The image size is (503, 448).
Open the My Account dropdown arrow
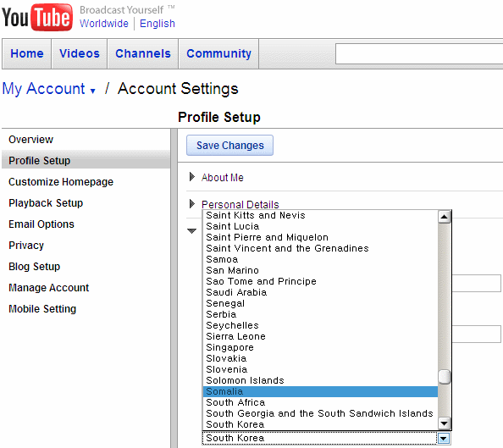[92, 91]
